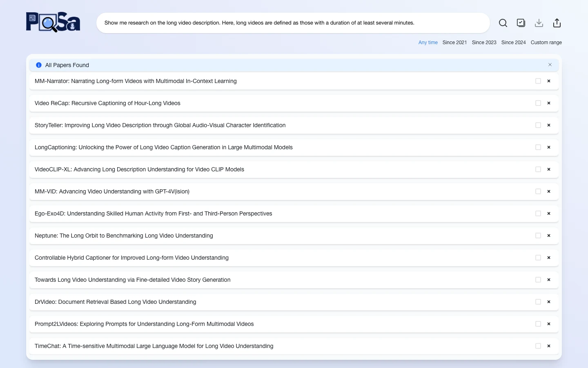Viewport: 588px width, 368px height.
Task: Remove the Controllable Hybrid Captioner paper
Action: 549,258
